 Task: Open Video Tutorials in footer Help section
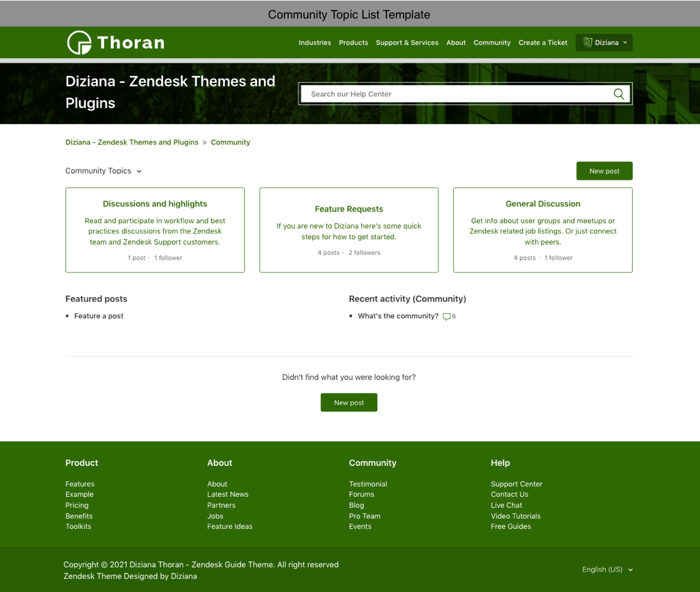tap(515, 516)
